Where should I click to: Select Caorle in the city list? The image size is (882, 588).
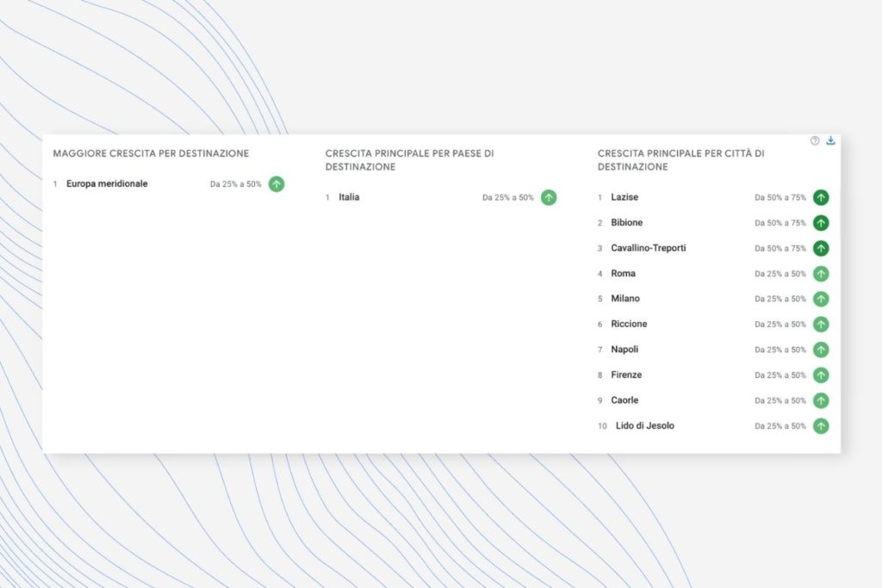tap(624, 400)
